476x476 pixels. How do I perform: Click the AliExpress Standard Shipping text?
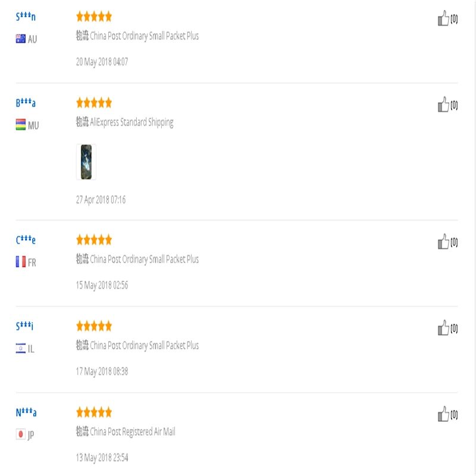coord(131,123)
